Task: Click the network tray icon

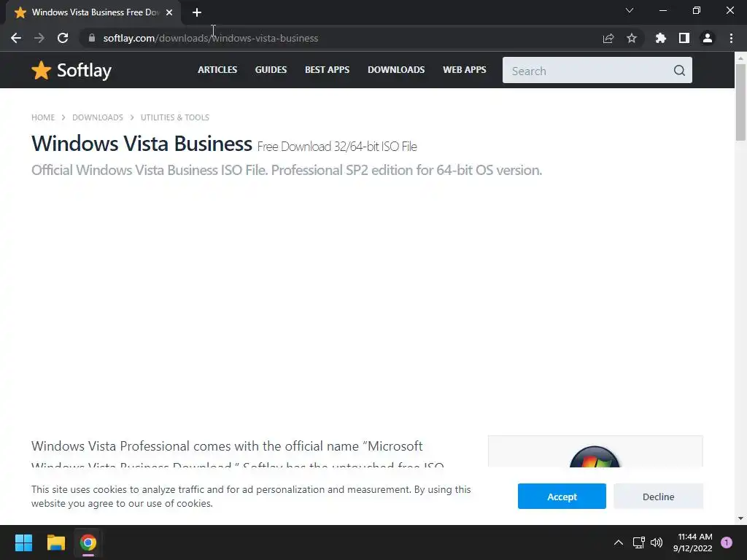Action: (x=638, y=542)
